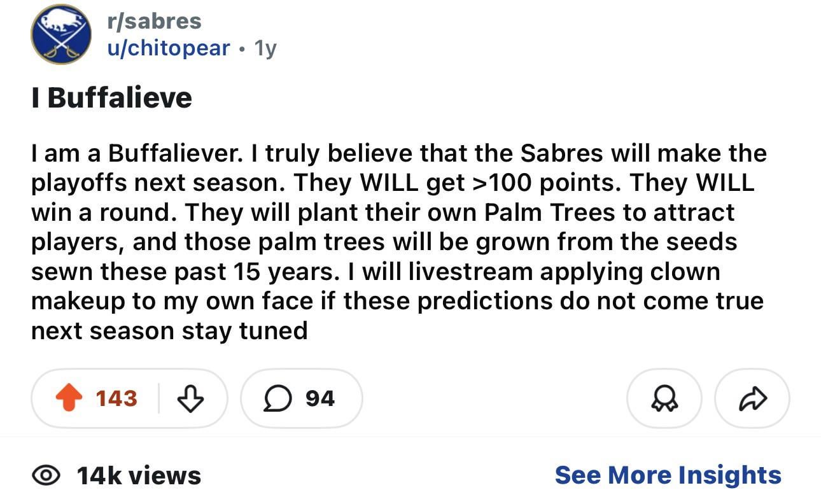Click the 143 vote score
Screen dimensions: 821x504
116,398
